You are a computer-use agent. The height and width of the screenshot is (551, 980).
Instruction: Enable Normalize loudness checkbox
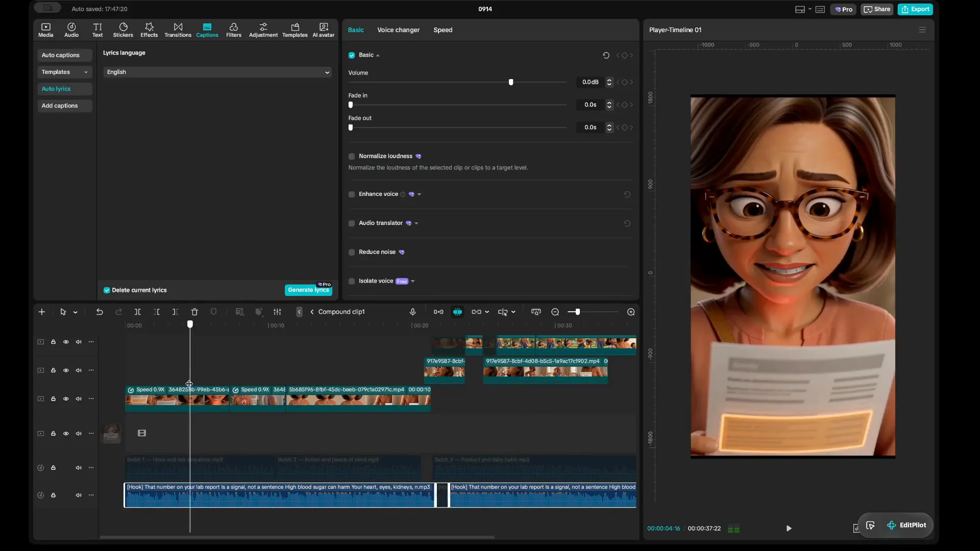point(352,156)
